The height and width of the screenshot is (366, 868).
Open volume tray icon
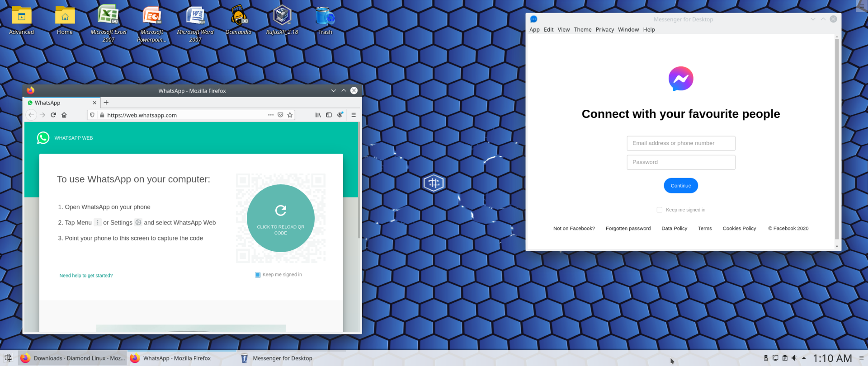click(x=794, y=358)
